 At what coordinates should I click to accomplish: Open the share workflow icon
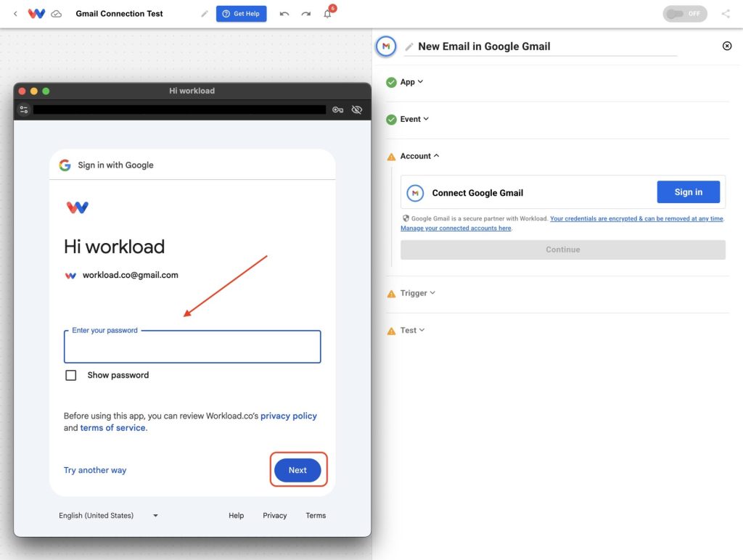coord(726,14)
